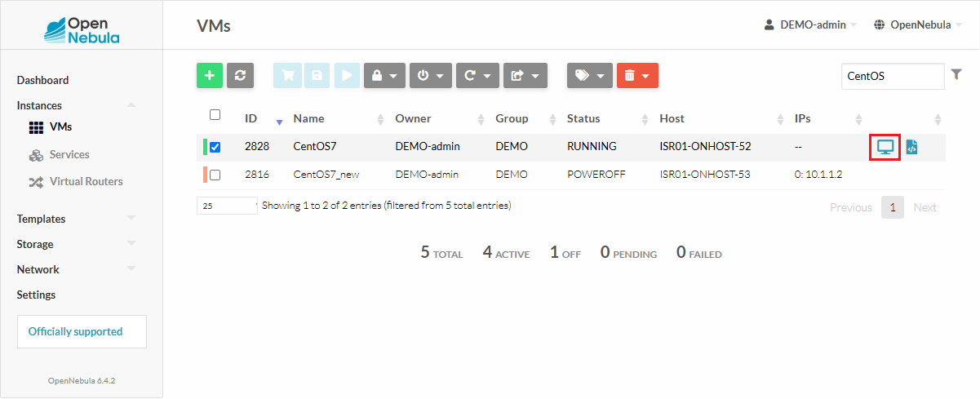Click the save floppy disk toolbar icon
The image size is (980, 399).
[317, 75]
